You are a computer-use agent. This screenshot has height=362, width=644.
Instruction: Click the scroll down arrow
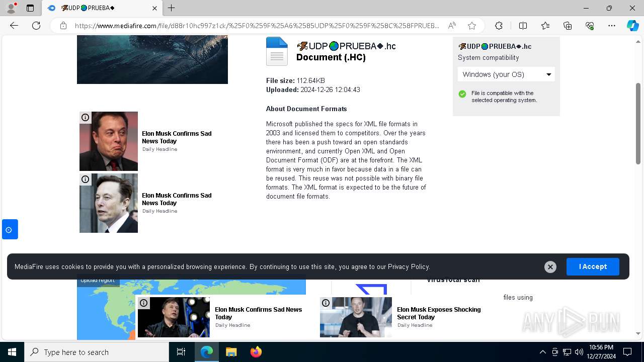[x=638, y=333]
